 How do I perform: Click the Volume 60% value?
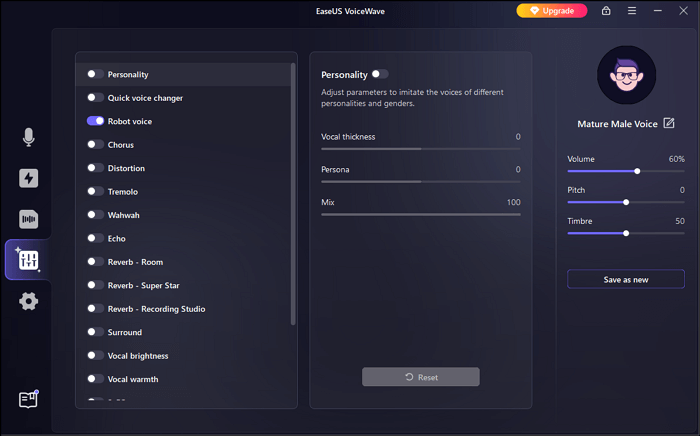click(676, 159)
